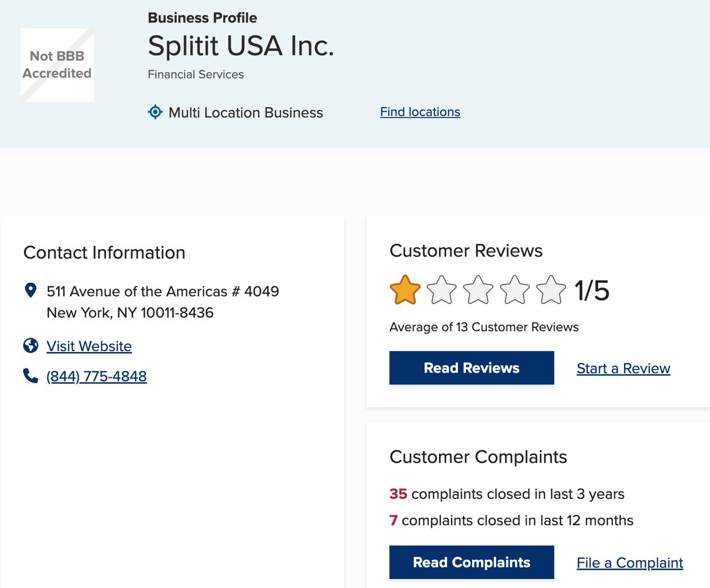Screen dimensions: 710x588
Task: Click the Financial Services category text
Action: coord(196,75)
